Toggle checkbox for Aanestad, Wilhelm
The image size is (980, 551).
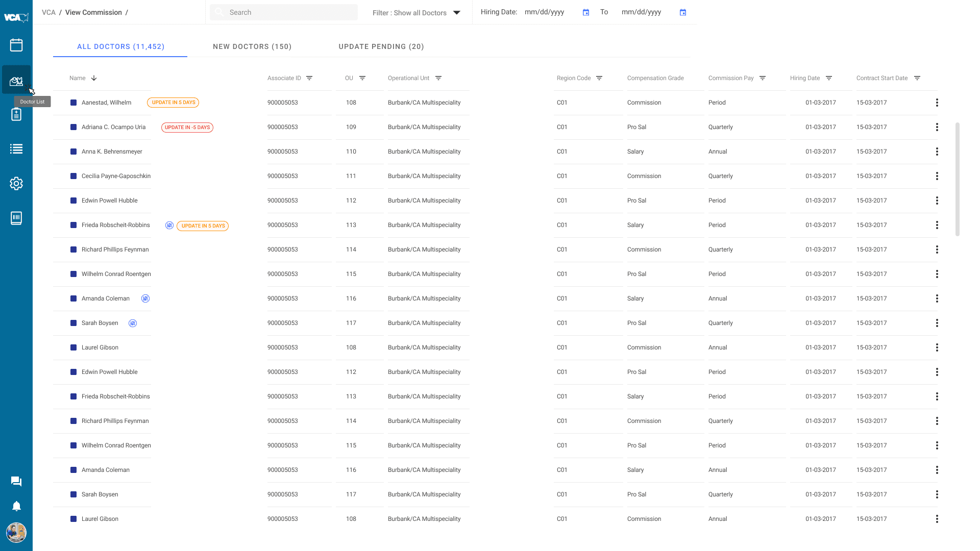[x=73, y=103]
